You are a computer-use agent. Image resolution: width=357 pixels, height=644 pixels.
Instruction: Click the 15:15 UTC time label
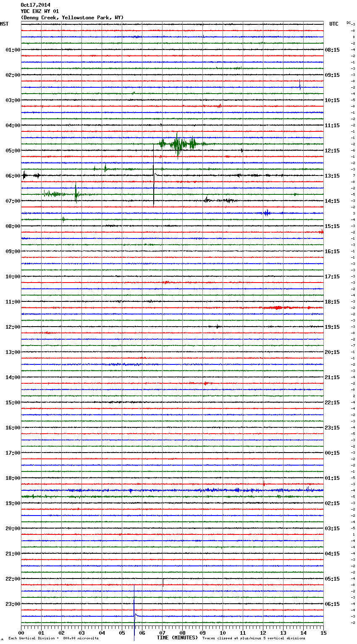click(332, 226)
